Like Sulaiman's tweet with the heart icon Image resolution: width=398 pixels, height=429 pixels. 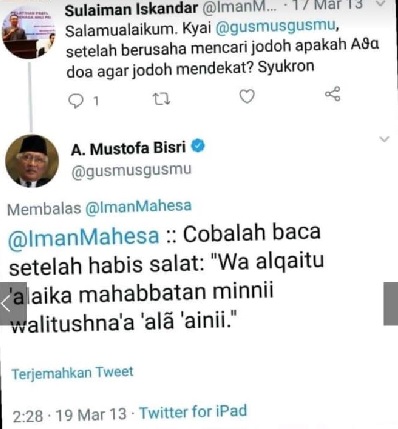[x=247, y=96]
